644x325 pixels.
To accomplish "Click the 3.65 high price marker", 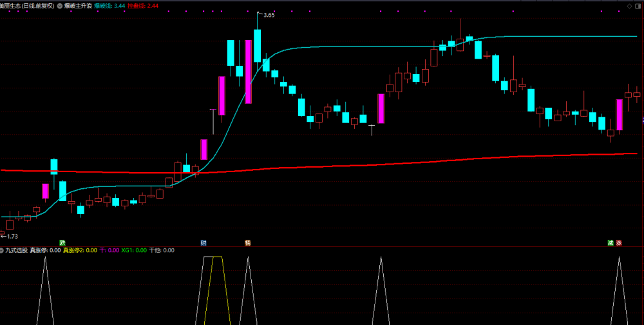I will (x=269, y=15).
